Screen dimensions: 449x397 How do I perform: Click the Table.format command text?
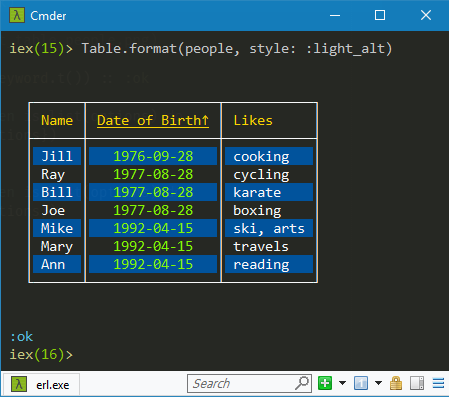pos(237,49)
